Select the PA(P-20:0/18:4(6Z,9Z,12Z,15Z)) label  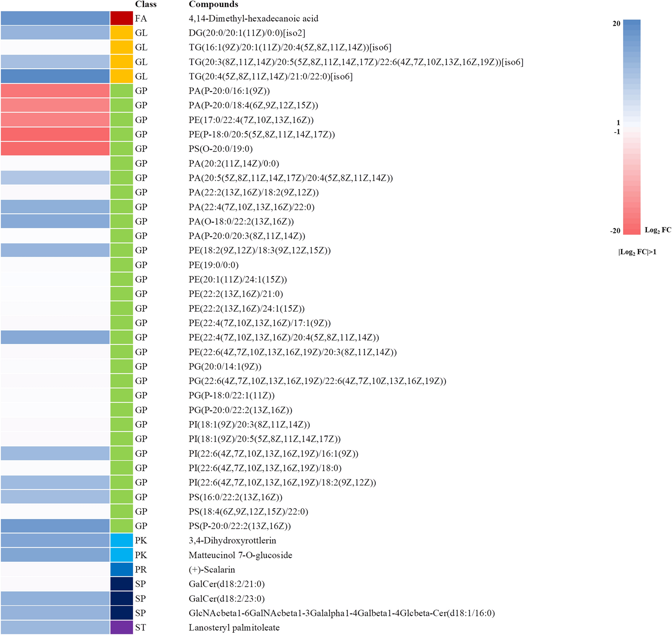click(x=254, y=105)
